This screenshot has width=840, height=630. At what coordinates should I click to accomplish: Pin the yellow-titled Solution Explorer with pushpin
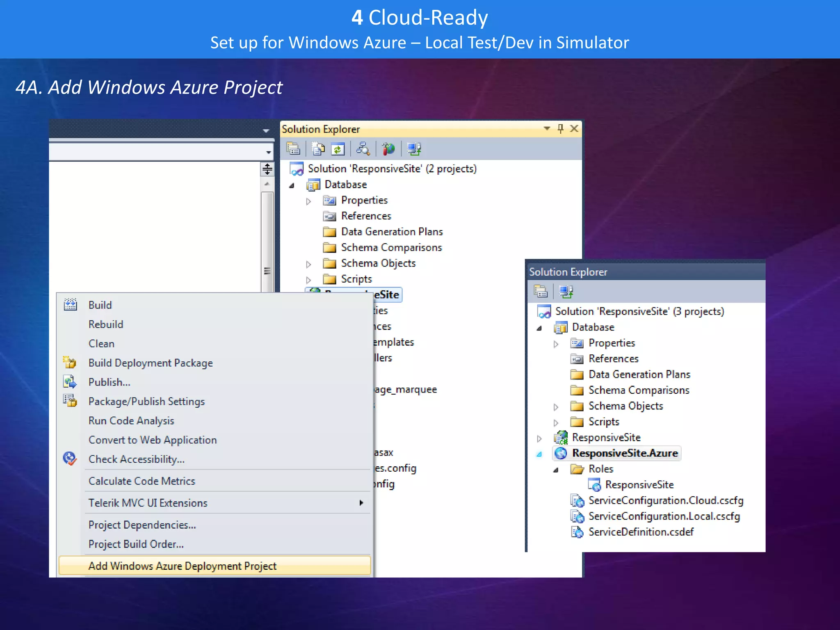[x=561, y=128]
